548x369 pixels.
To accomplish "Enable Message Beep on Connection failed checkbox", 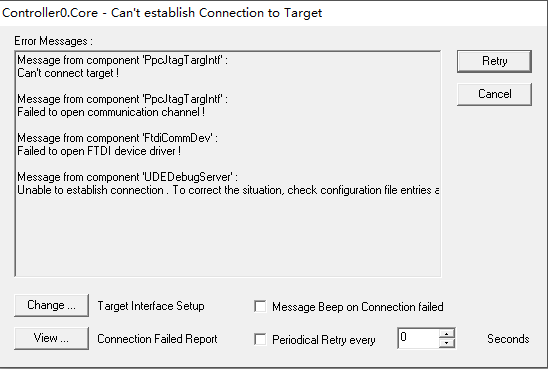I will pyautogui.click(x=260, y=306).
